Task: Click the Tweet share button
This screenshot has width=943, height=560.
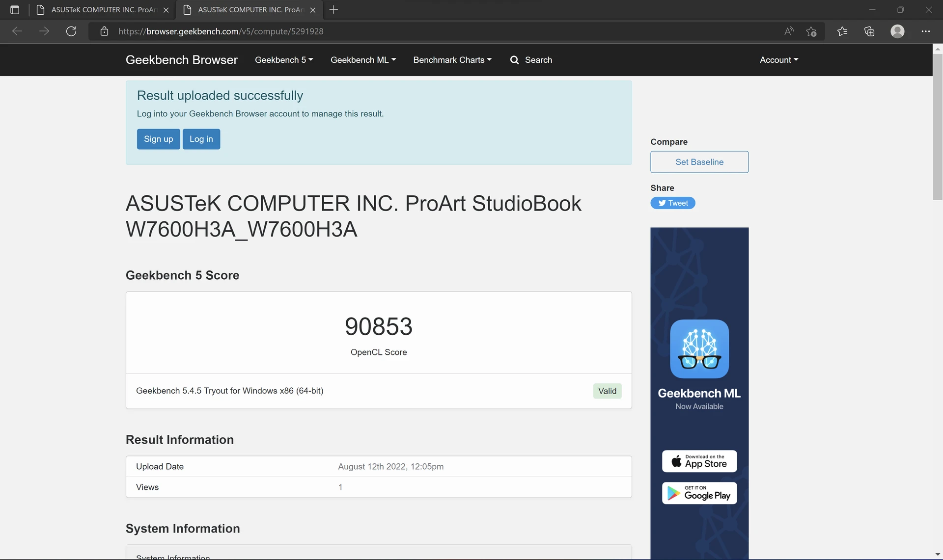Action: coord(673,203)
